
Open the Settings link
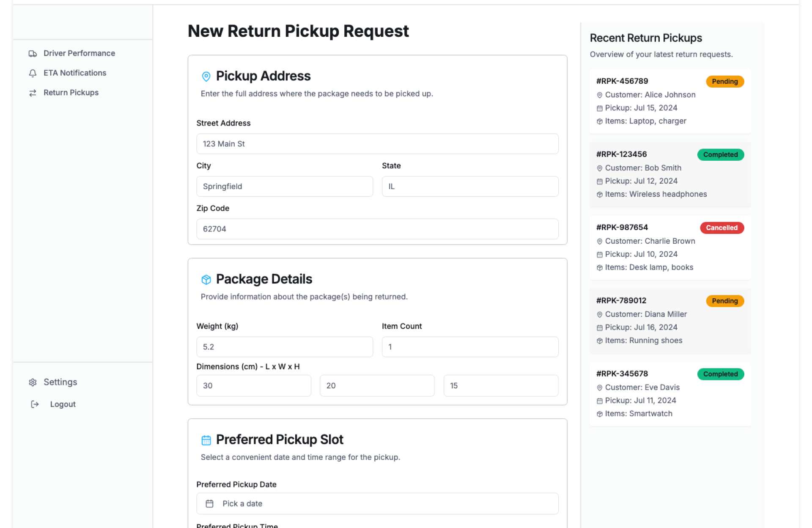coord(60,382)
